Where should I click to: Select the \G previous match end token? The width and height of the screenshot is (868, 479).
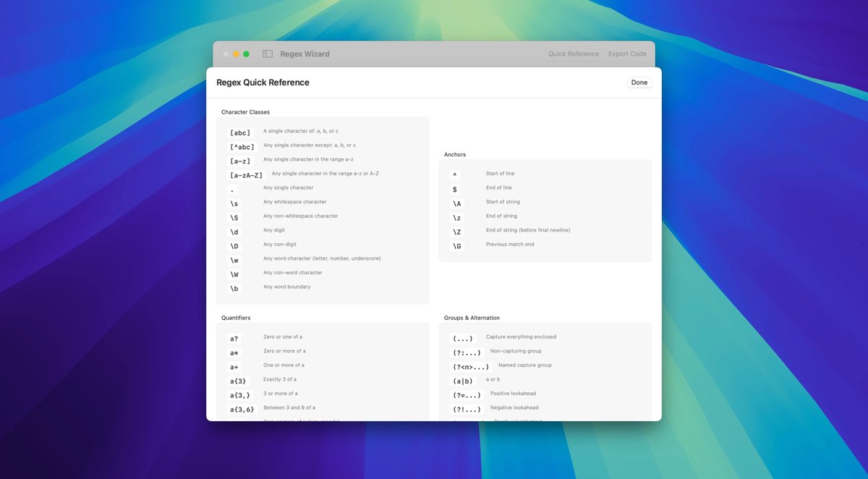456,245
